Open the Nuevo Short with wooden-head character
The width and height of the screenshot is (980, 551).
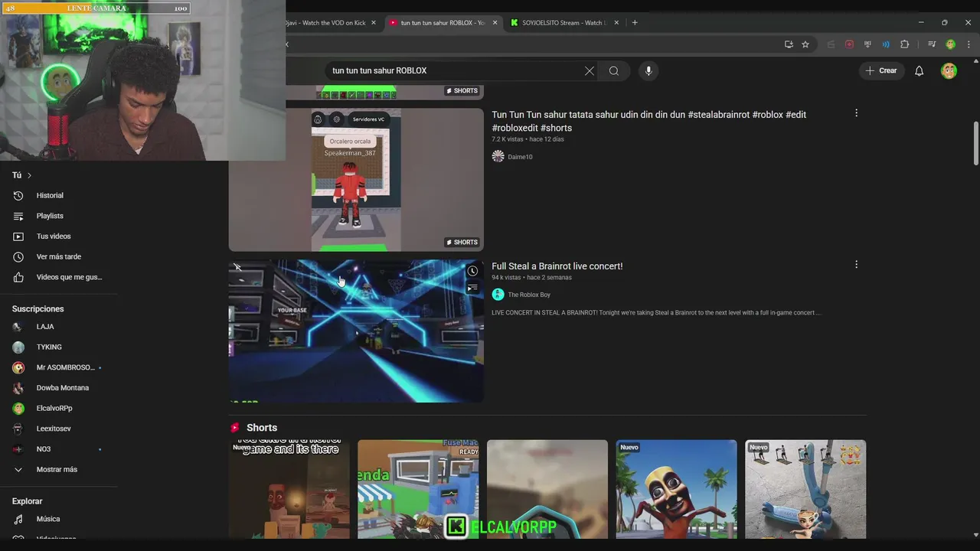pos(676,490)
